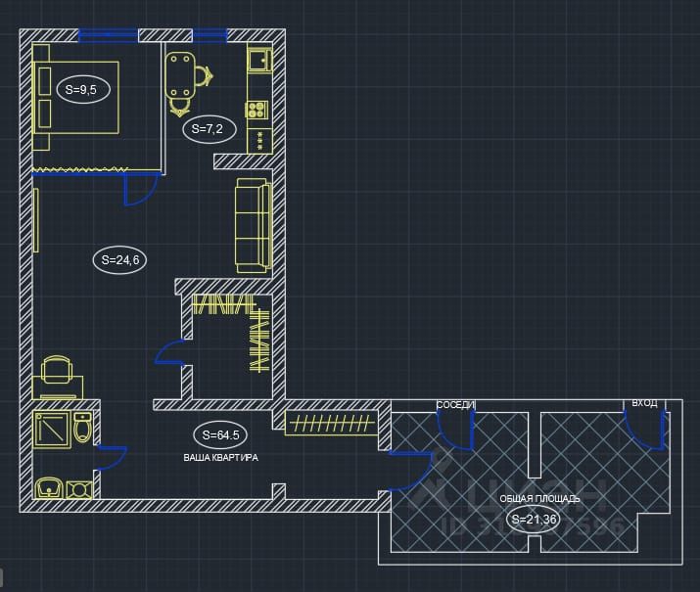This screenshot has height=592, width=700.
Task: Select the zigzag curtain line below the bedroom
Action: pyautogui.click(x=80, y=169)
